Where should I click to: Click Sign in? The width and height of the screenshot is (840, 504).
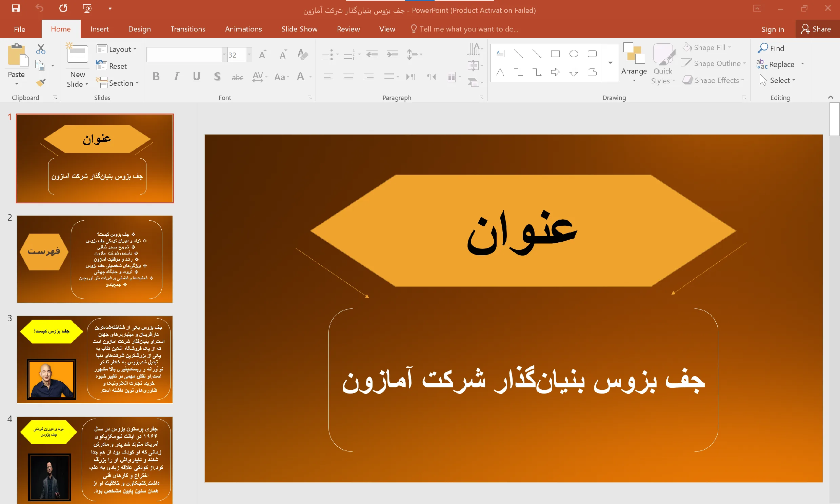tap(773, 29)
